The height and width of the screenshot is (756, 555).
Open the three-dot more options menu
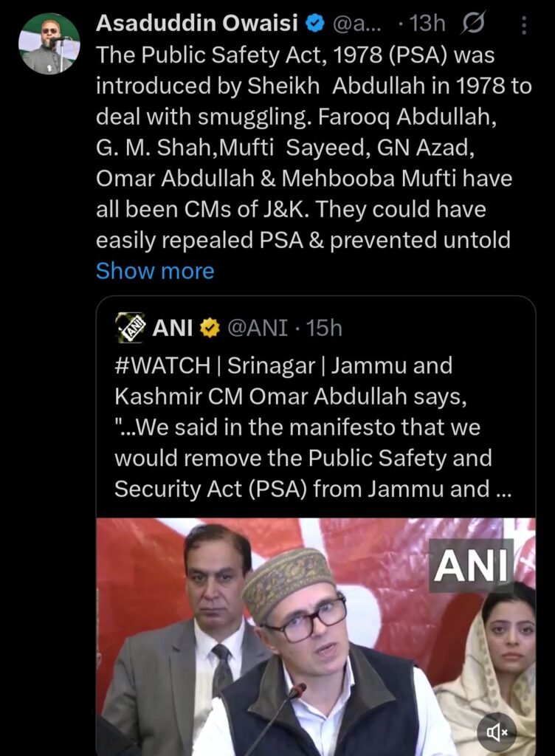tap(525, 26)
